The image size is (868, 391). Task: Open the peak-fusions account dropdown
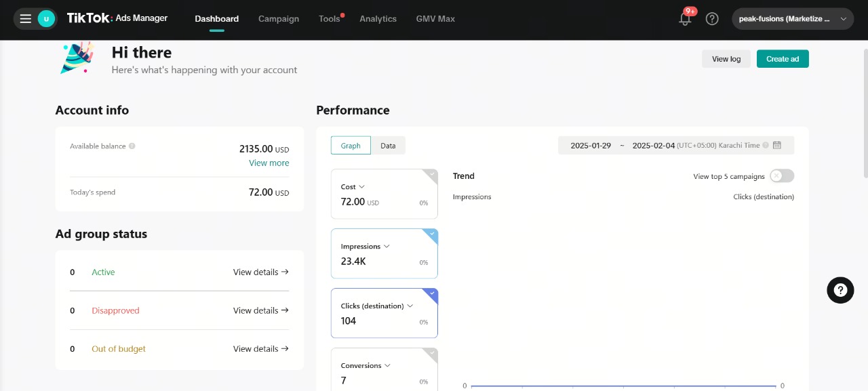click(x=793, y=19)
